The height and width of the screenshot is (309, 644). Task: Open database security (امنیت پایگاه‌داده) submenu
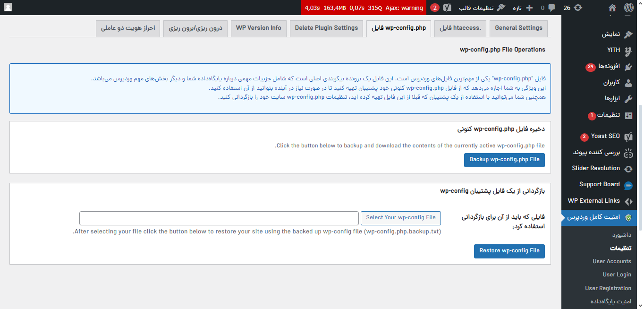(611, 301)
